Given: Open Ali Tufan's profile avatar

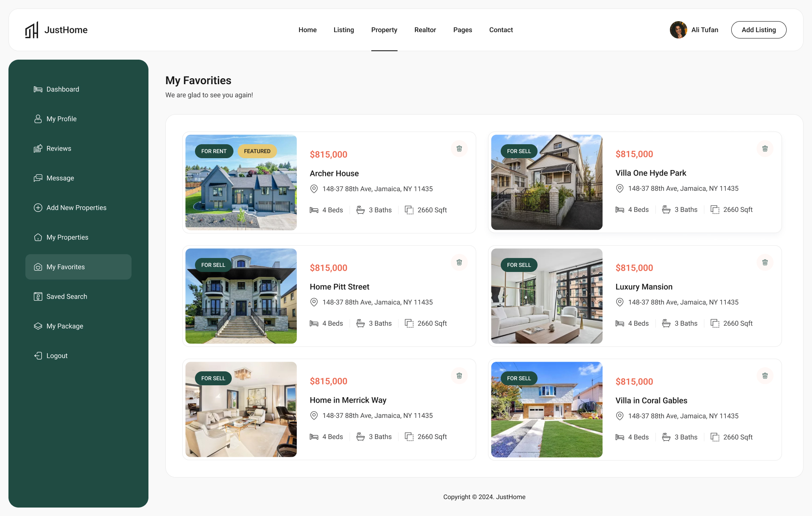Looking at the screenshot, I should tap(678, 30).
